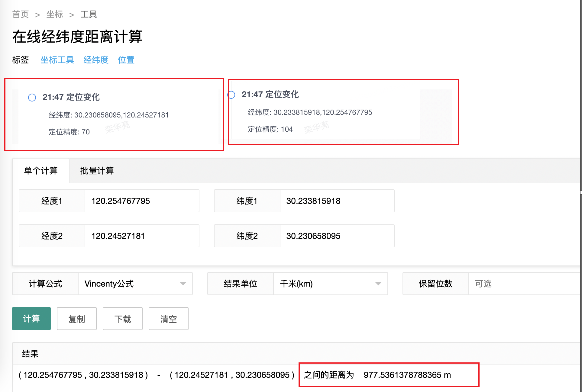Image resolution: width=582 pixels, height=392 pixels.
Task: Click the 经度2 input field
Action: coord(142,236)
